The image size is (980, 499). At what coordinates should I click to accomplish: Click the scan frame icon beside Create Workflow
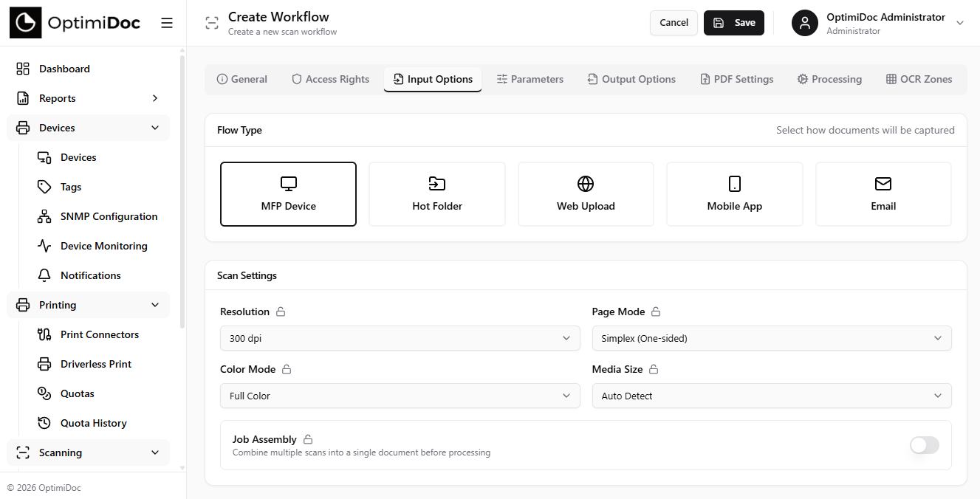212,23
